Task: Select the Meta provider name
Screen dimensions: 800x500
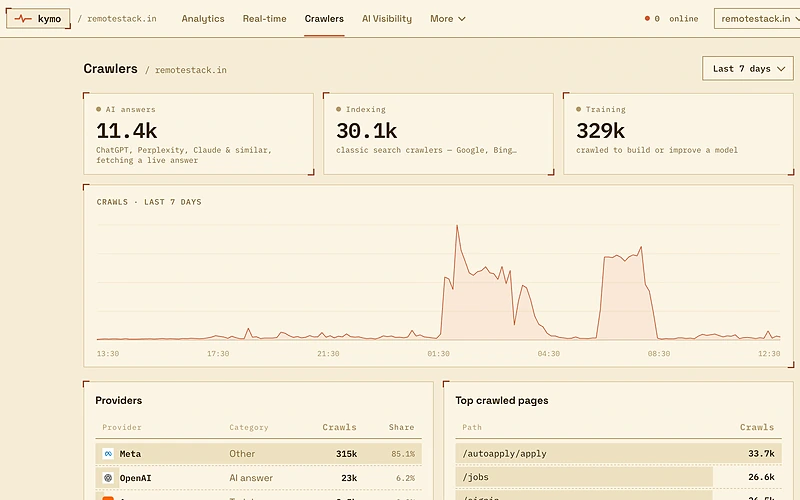Action: [130, 454]
